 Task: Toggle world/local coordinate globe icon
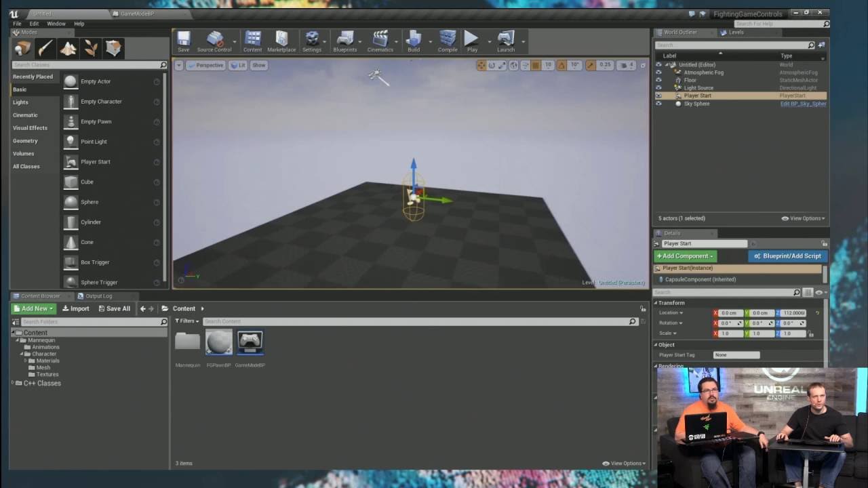click(x=513, y=65)
